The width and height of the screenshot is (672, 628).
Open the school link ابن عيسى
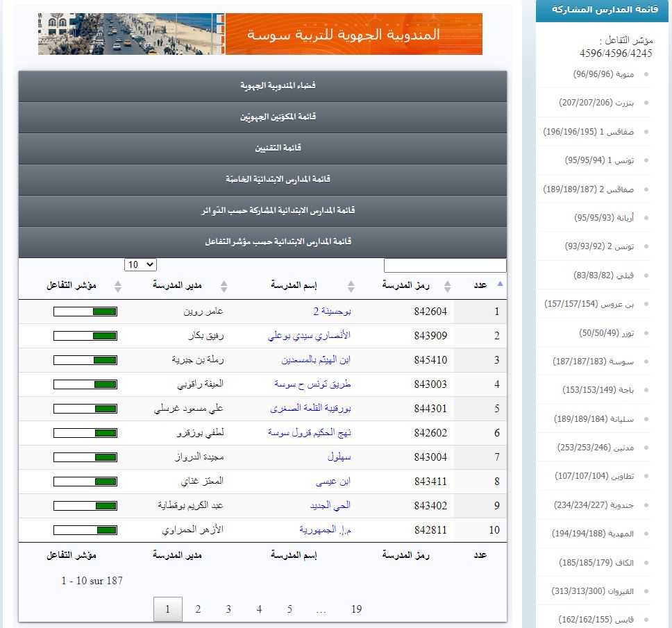[333, 482]
